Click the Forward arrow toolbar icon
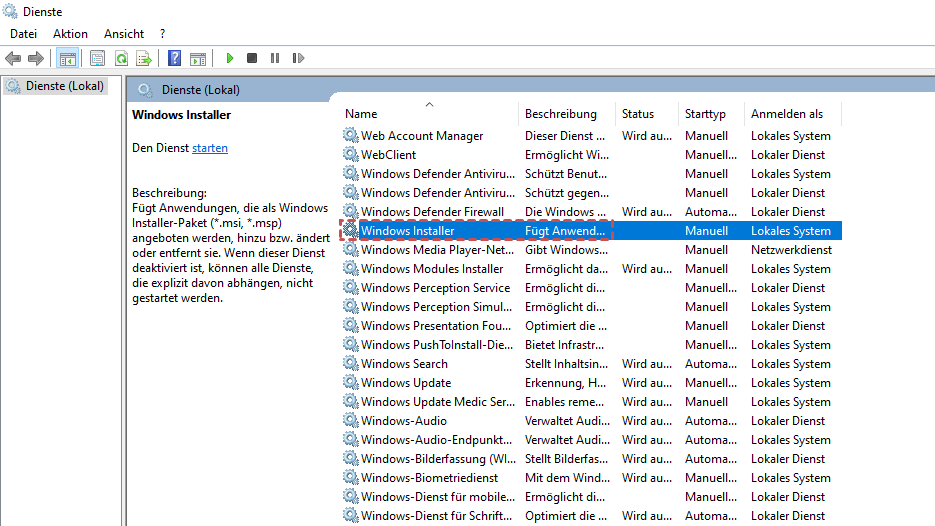 pos(36,58)
